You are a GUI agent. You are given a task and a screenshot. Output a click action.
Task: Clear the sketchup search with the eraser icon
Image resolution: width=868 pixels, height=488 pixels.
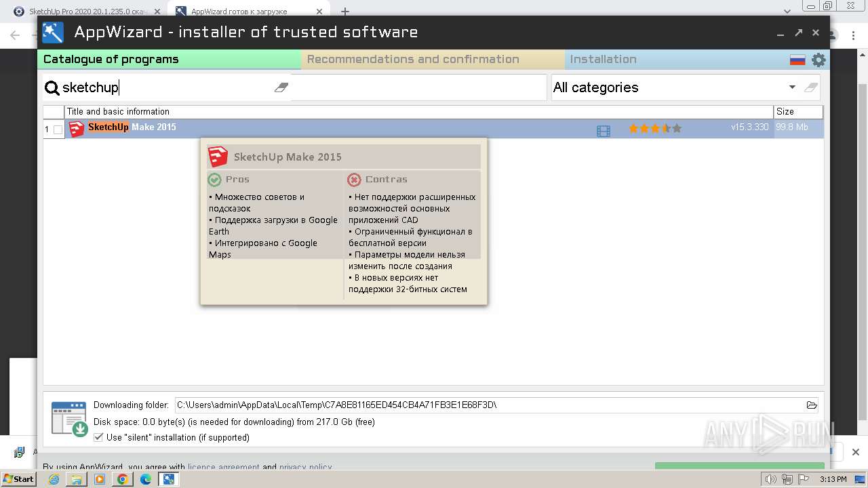[x=281, y=87]
